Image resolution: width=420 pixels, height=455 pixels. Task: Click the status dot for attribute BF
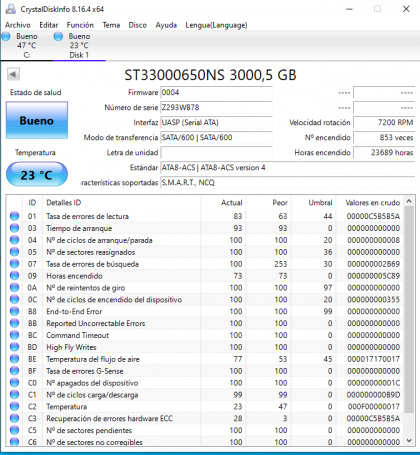14,371
